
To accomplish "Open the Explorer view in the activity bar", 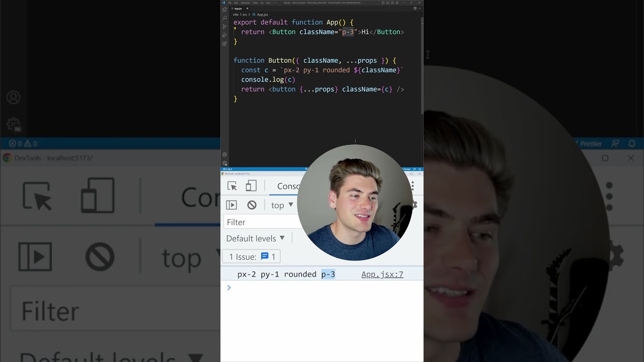I will coord(224,10).
